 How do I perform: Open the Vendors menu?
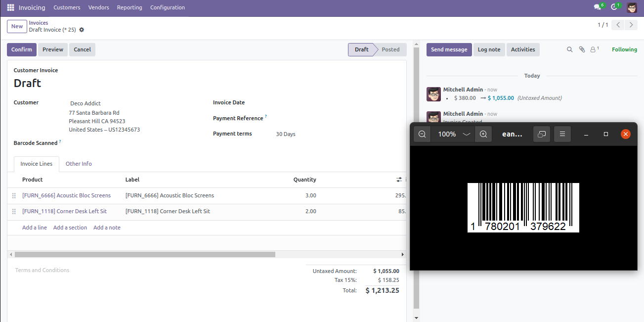(99, 7)
